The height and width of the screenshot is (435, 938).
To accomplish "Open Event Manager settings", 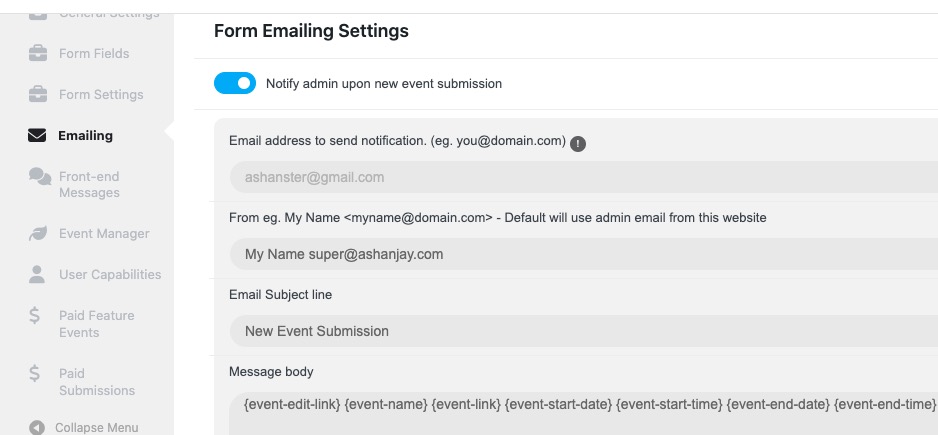I will tap(104, 234).
